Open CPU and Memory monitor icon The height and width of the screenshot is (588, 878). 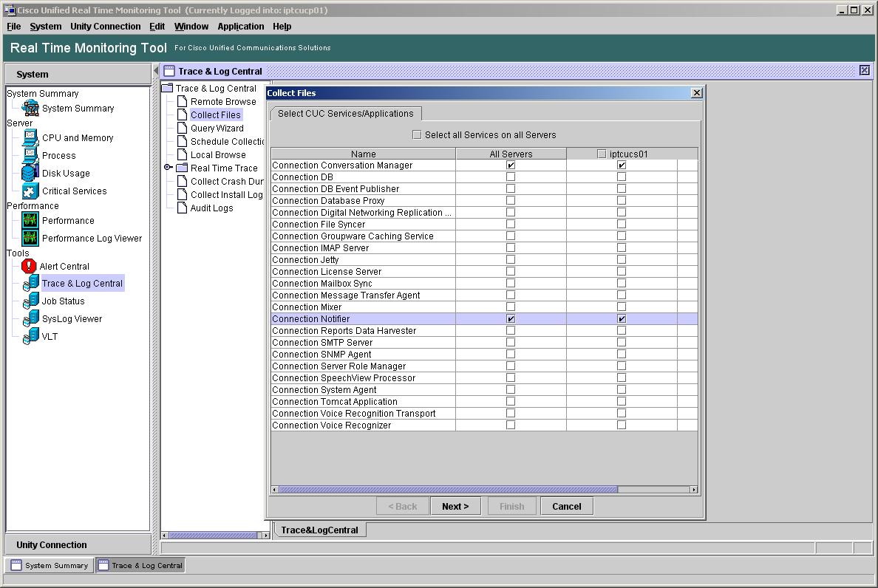[30, 137]
